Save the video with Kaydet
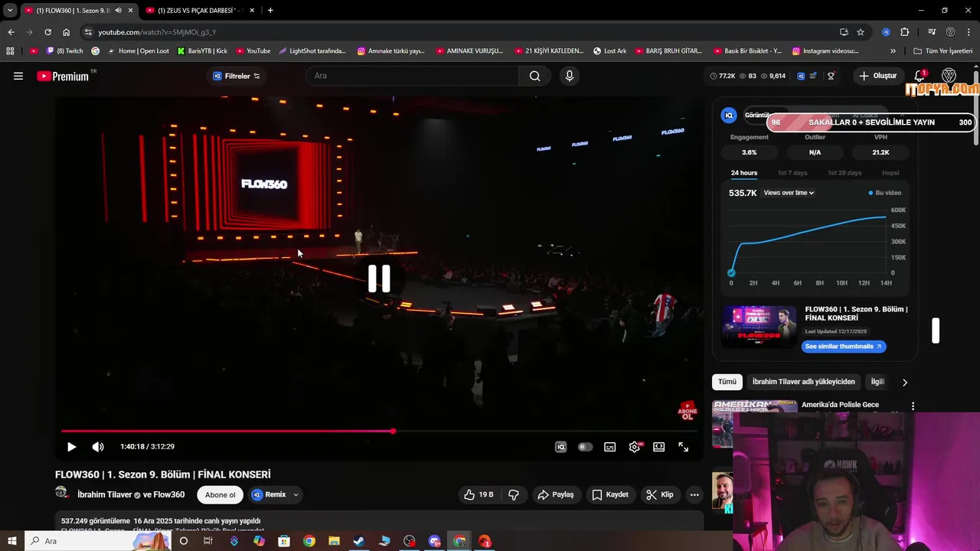This screenshot has height=551, width=980. (x=610, y=495)
